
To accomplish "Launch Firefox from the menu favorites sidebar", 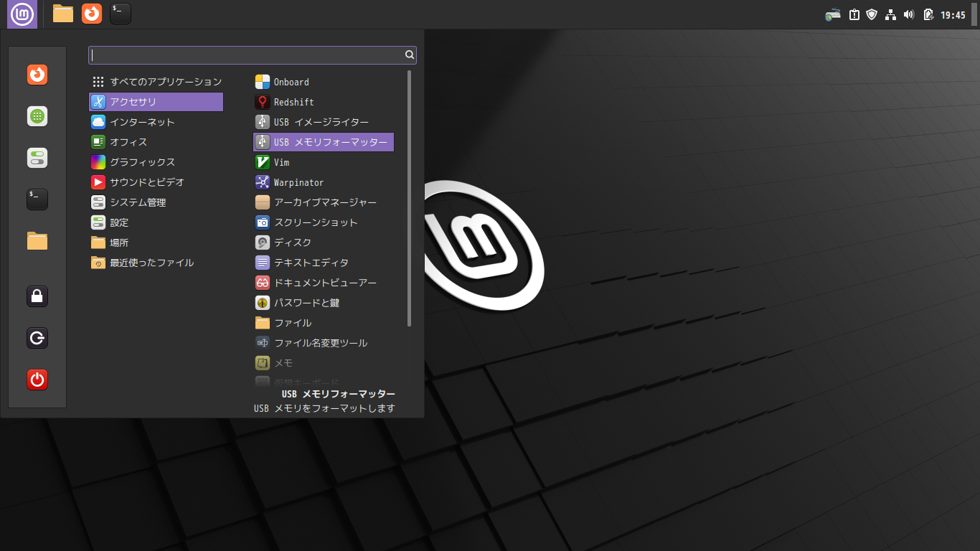I will coord(37,75).
